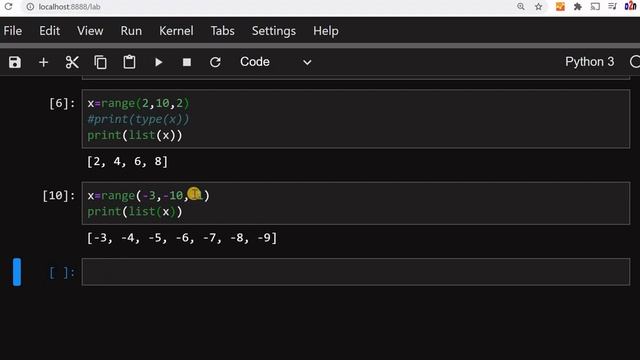Click the commented #print(type(x)) line
The image size is (640, 360).
tap(138, 119)
